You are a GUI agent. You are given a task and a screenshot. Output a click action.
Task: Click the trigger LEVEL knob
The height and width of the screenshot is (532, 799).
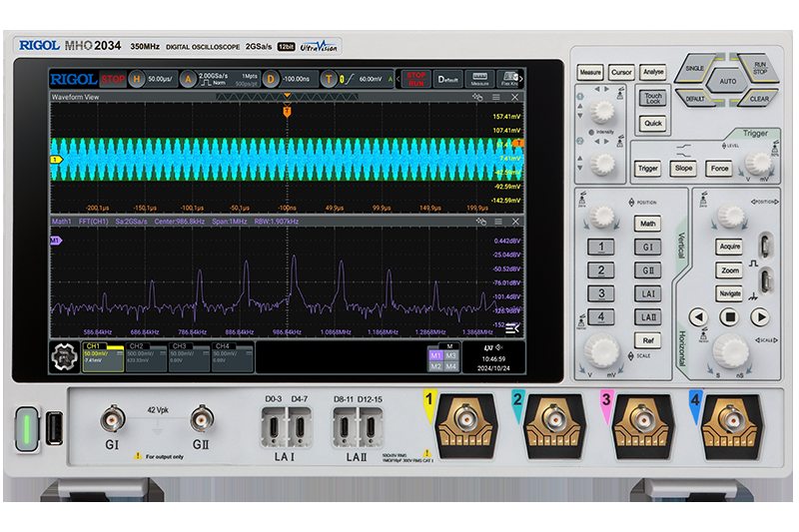(x=759, y=162)
